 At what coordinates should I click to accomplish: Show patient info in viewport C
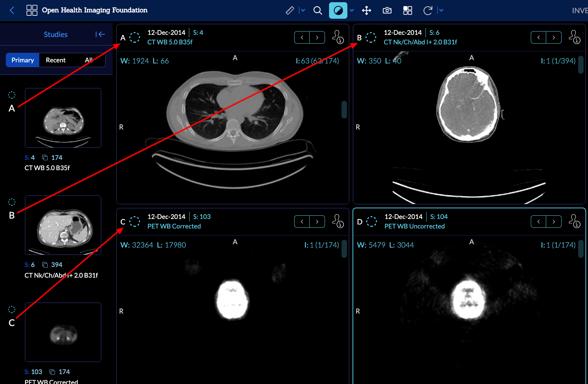coord(338,221)
